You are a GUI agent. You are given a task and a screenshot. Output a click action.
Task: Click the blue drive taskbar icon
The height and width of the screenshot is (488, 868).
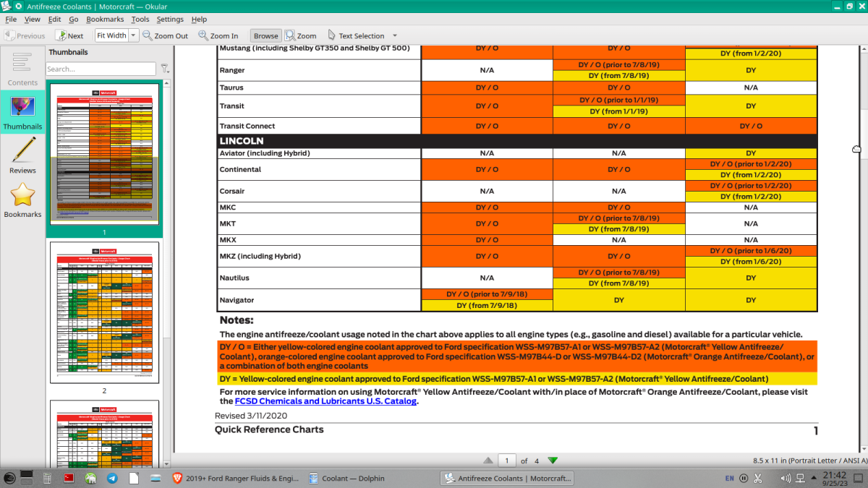pyautogui.click(x=156, y=478)
